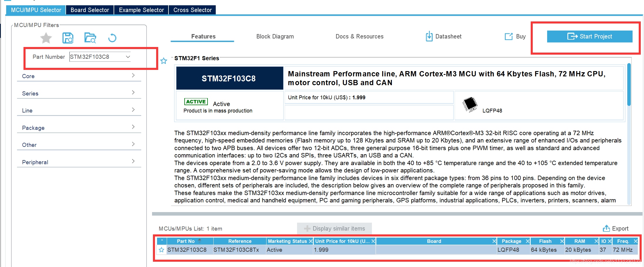644x267 pixels.
Task: Open the Block Diagram tab
Action: click(275, 36)
